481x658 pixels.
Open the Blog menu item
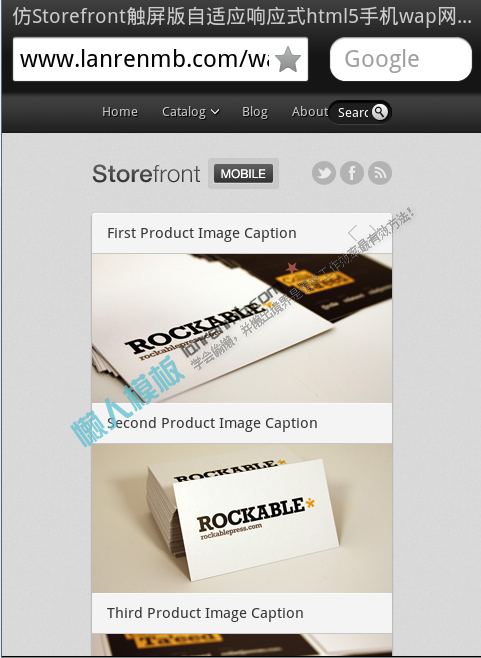254,112
